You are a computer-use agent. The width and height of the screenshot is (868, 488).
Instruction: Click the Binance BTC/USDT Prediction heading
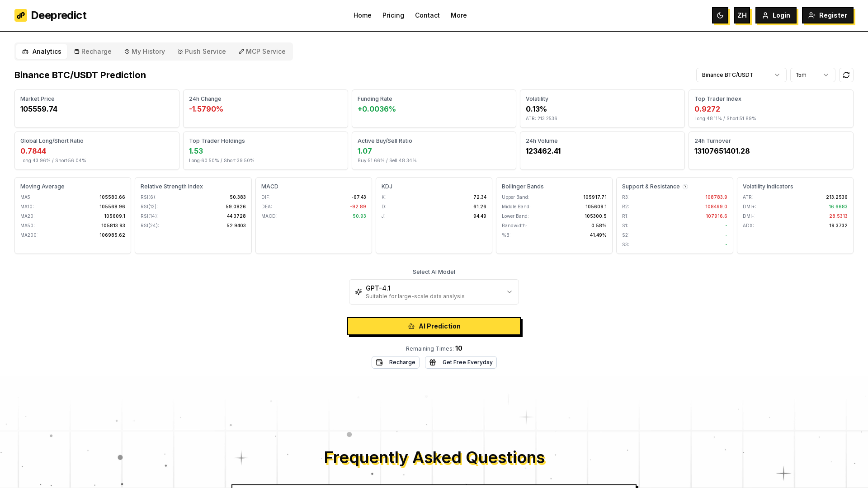(80, 75)
